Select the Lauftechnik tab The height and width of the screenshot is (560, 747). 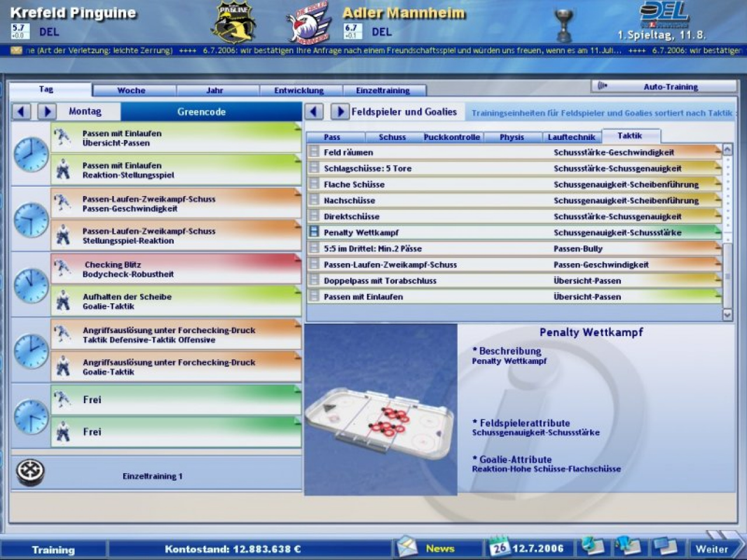coord(571,137)
